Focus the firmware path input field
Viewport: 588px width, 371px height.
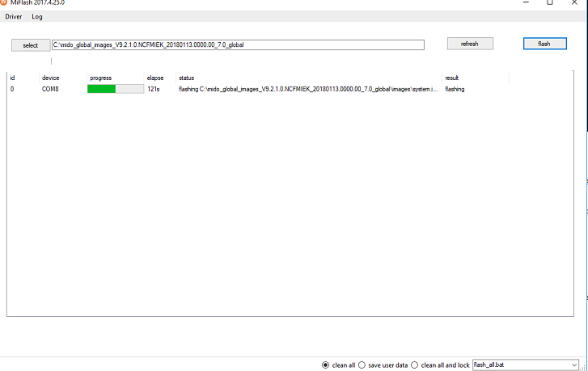coord(238,44)
